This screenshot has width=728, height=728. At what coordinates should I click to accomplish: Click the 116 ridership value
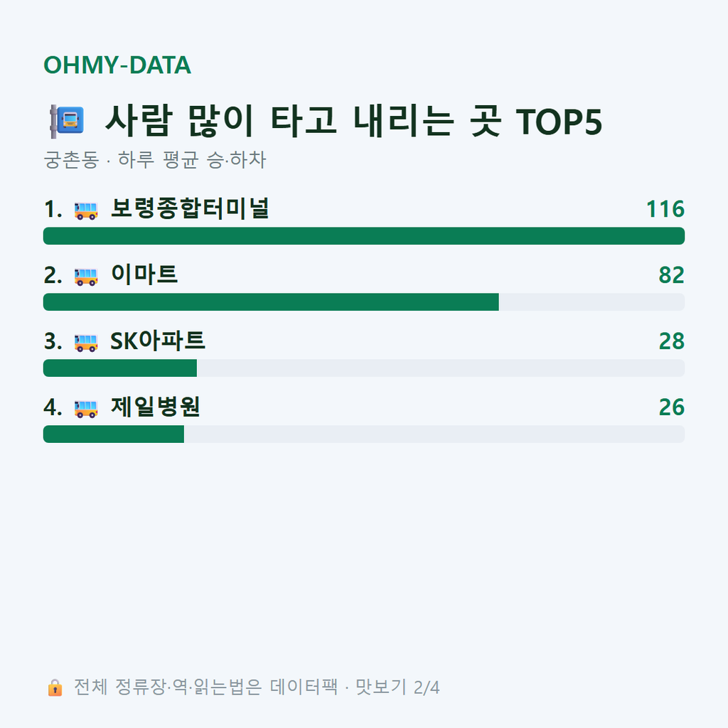[665, 209]
